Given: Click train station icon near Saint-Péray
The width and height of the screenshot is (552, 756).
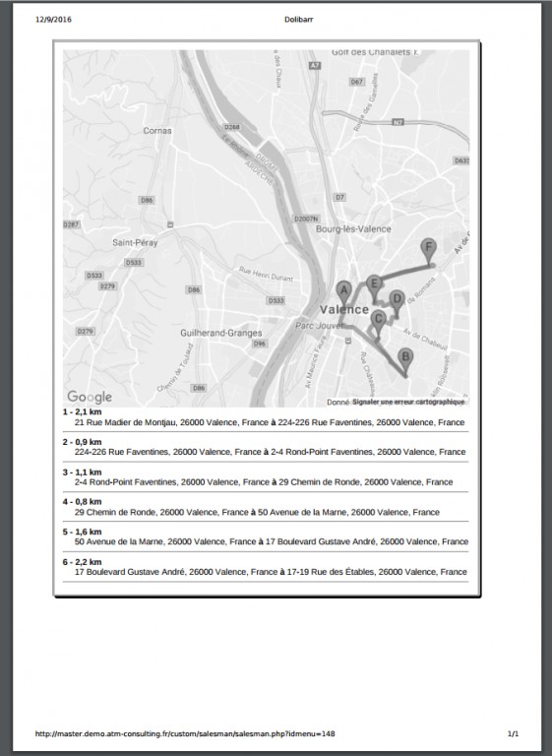Looking at the screenshot, I should (170, 224).
